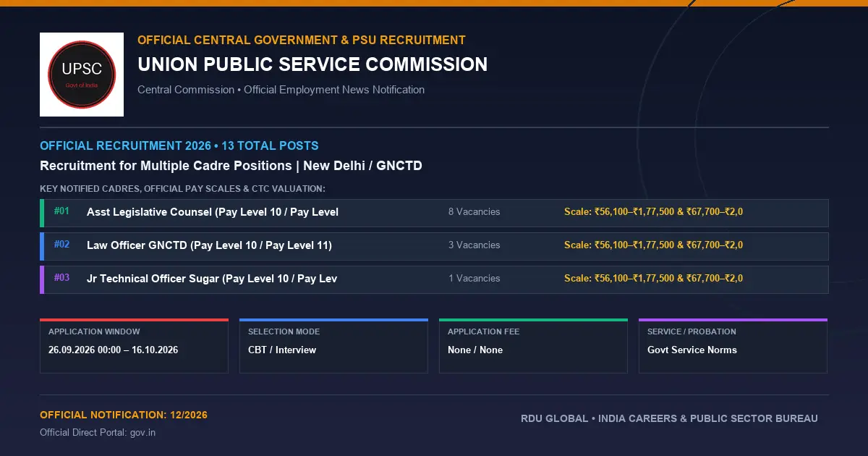868x456 pixels.
Task: Click Official Notification: 12/2026 text
Action: (124, 415)
